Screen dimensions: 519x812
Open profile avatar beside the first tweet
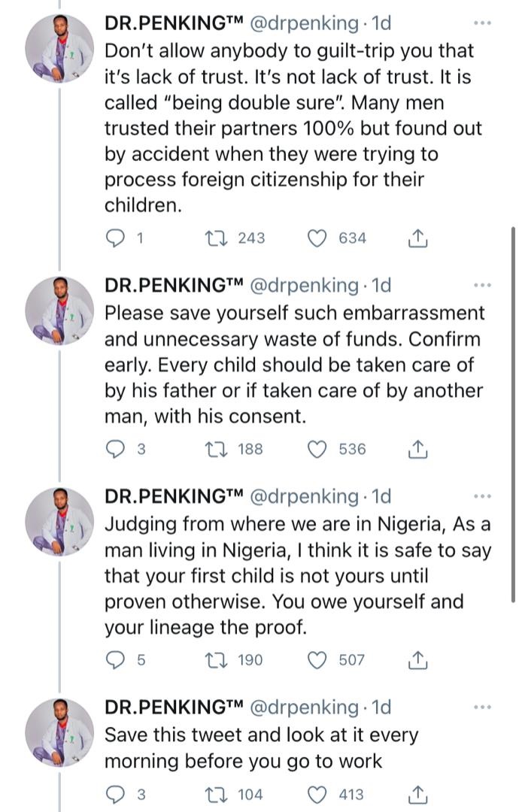59,48
